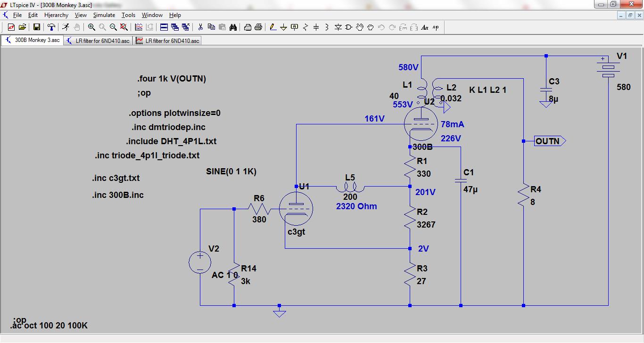Select the Drag closed-hand tool
The height and width of the screenshot is (343, 644).
[x=371, y=27]
